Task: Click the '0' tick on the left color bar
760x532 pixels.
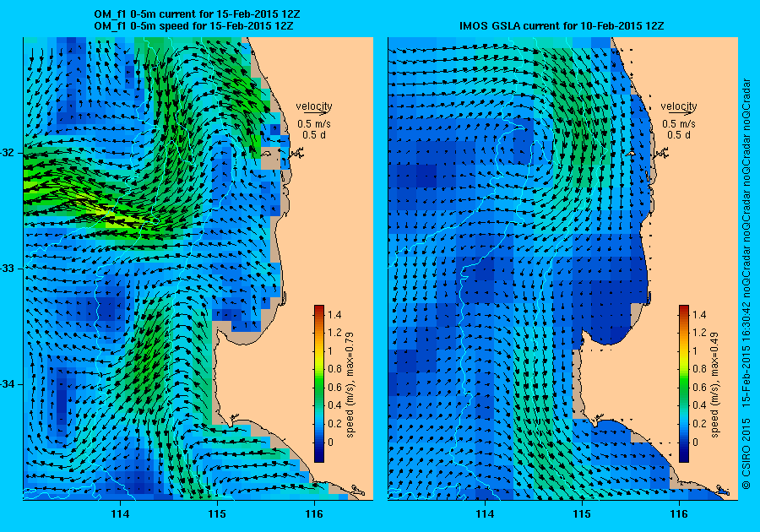Action: [x=330, y=442]
